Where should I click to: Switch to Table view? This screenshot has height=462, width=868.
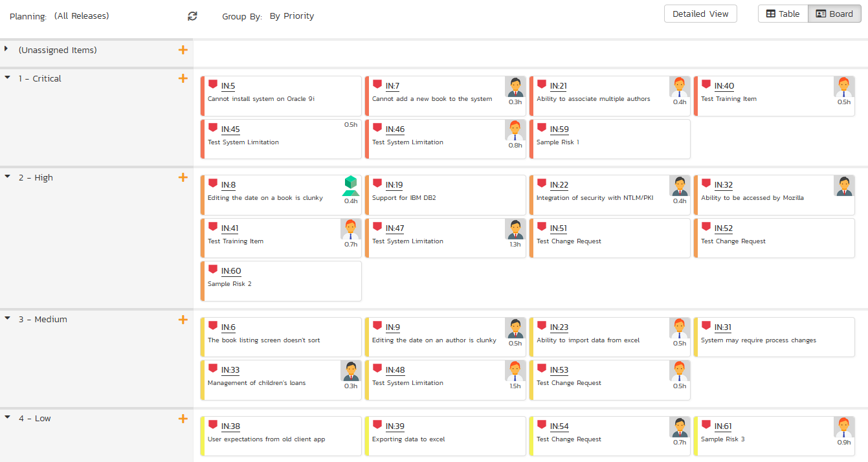pos(783,14)
